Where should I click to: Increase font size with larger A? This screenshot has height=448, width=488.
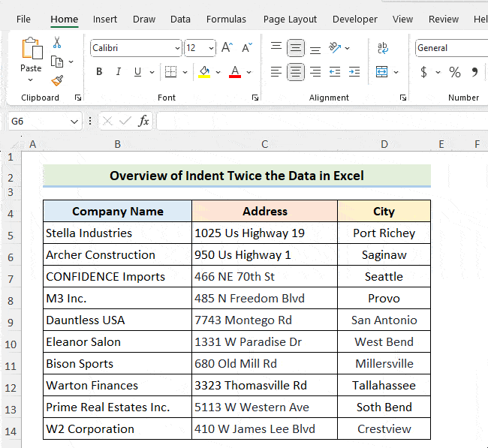[x=227, y=48]
